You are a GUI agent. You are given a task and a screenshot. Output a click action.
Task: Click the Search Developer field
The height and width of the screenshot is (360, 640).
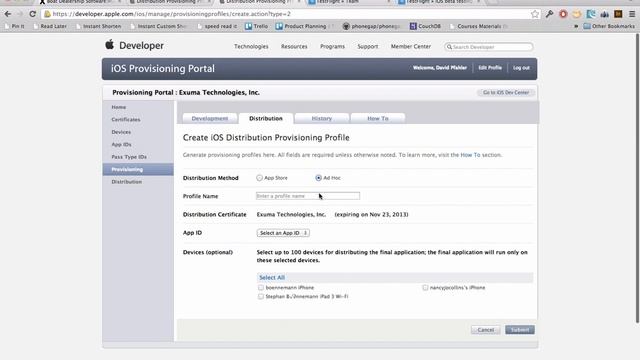(x=489, y=47)
